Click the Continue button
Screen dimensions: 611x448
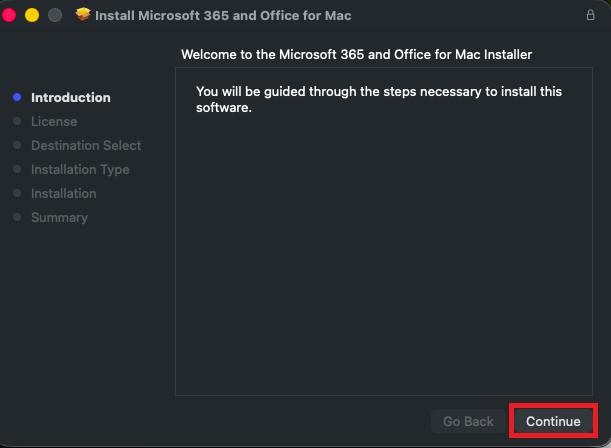tap(553, 421)
